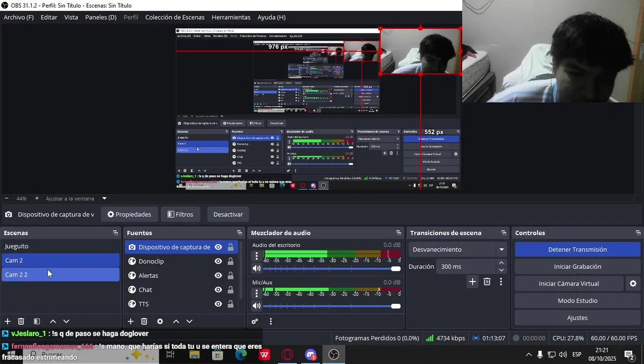Toggle lock on Alertas source
Screen dimensions: 644x364
point(231,276)
